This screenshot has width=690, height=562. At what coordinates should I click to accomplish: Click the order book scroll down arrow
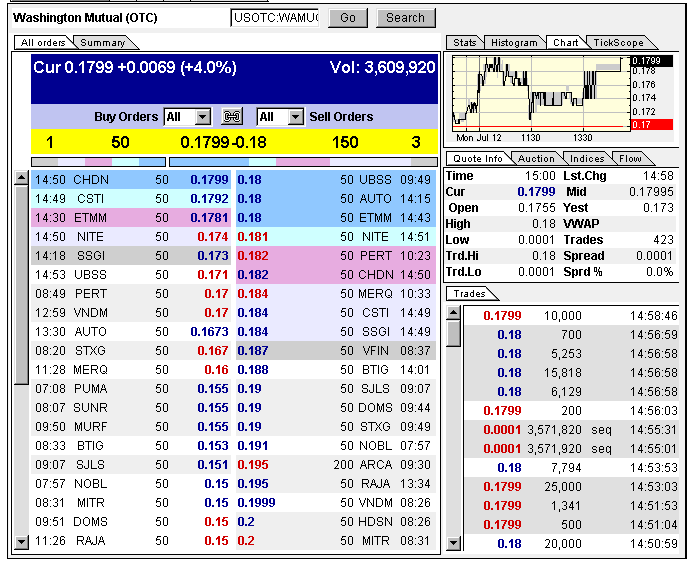tap(21, 542)
